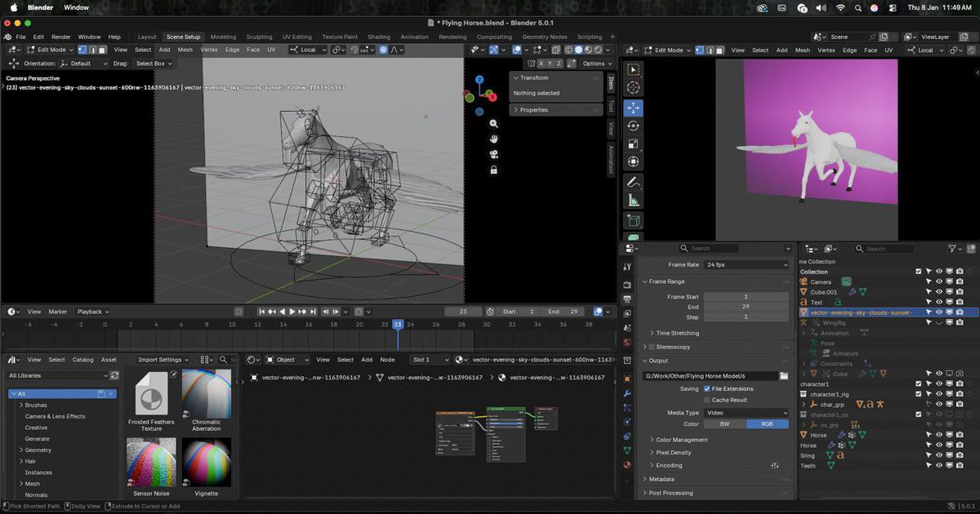This screenshot has height=514, width=980.
Task: Open the All Libraries dropdown
Action: 57,375
